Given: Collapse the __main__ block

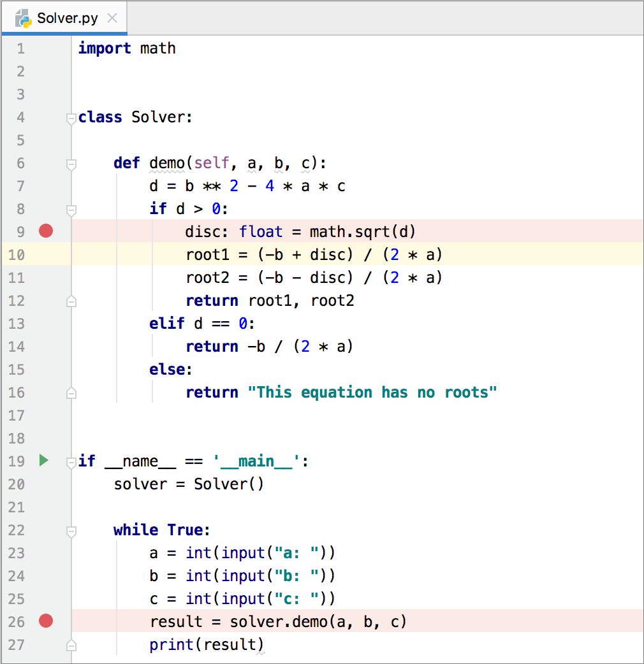Looking at the screenshot, I should coord(71,461).
